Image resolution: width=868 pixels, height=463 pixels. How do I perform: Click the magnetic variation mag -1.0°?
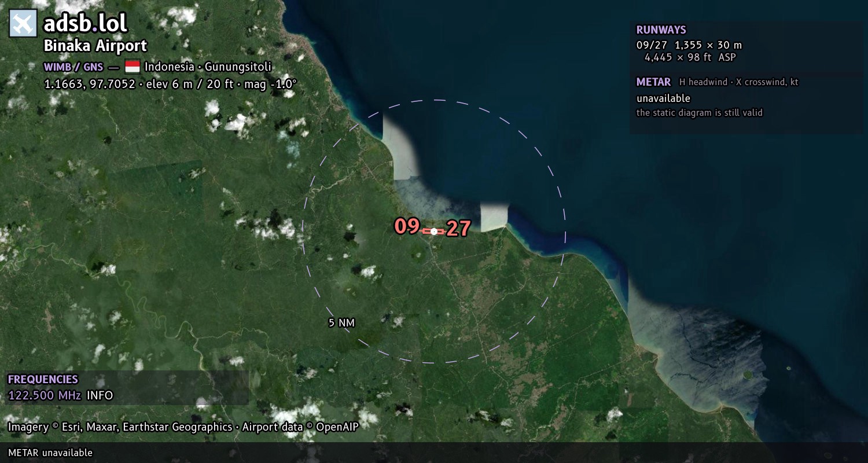(269, 84)
